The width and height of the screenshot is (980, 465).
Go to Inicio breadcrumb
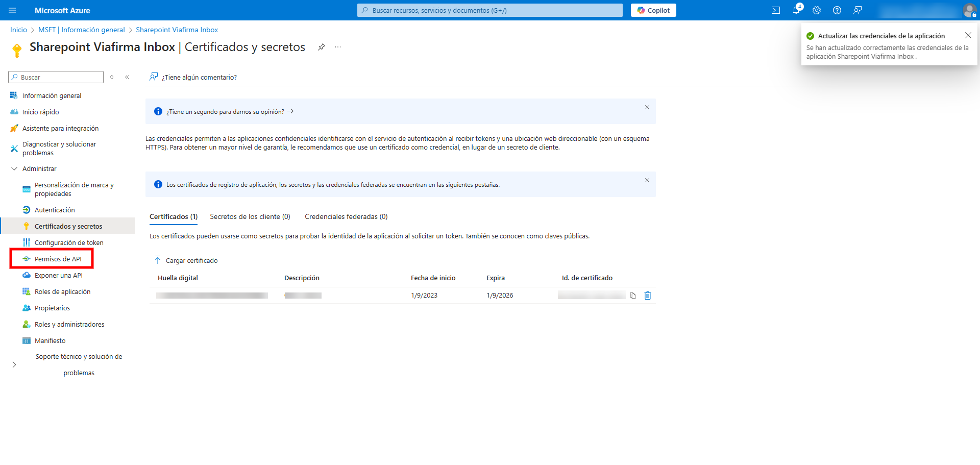[x=18, y=30]
